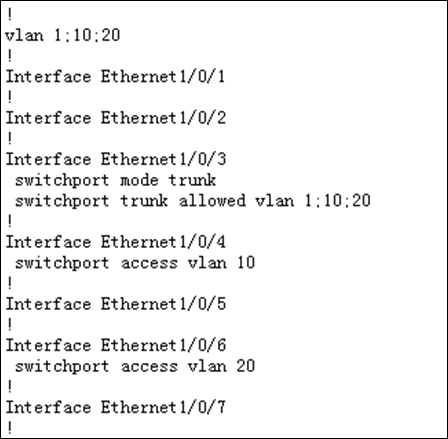The image size is (448, 439).
Task: Click the 'Interface Ethernet1/0/6' line
Action: tap(116, 345)
